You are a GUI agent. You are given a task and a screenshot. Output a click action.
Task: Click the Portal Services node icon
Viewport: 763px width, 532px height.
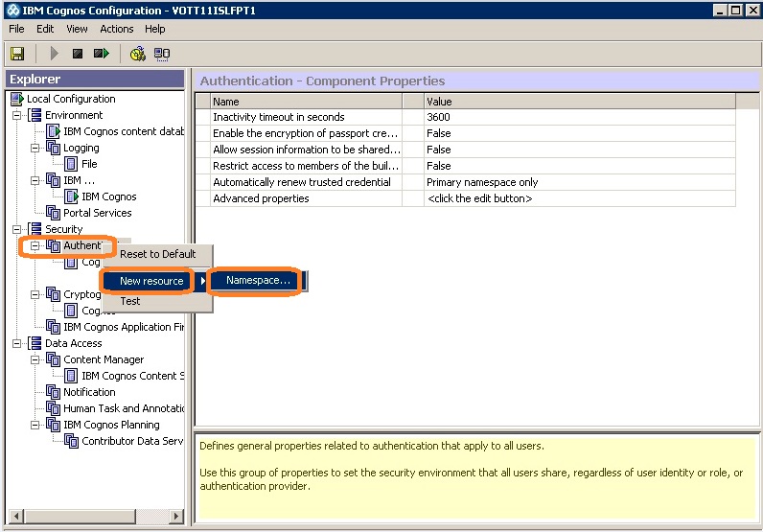click(x=53, y=213)
